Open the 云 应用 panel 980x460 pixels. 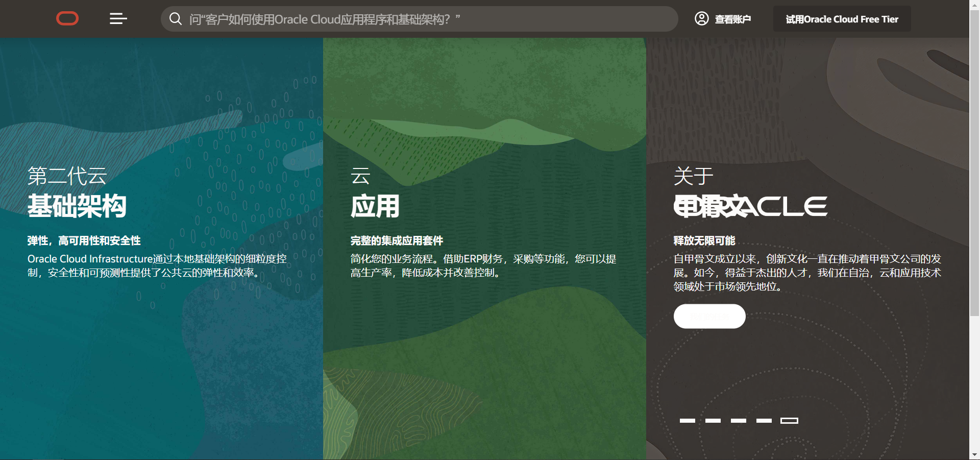(x=484, y=230)
